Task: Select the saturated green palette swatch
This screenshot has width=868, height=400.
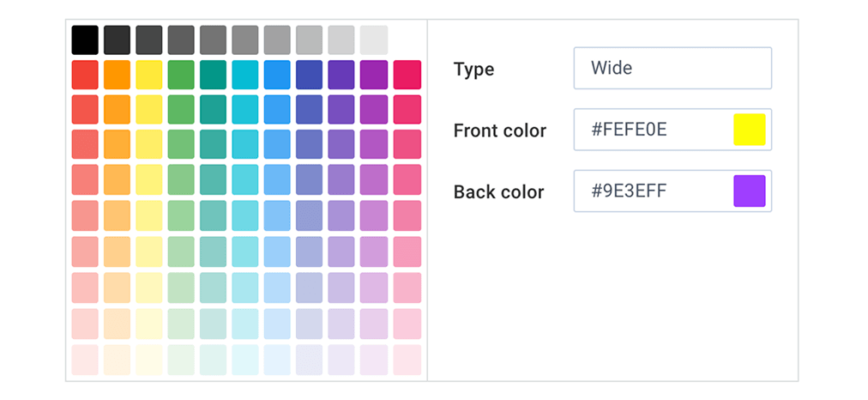Action: coord(181,75)
